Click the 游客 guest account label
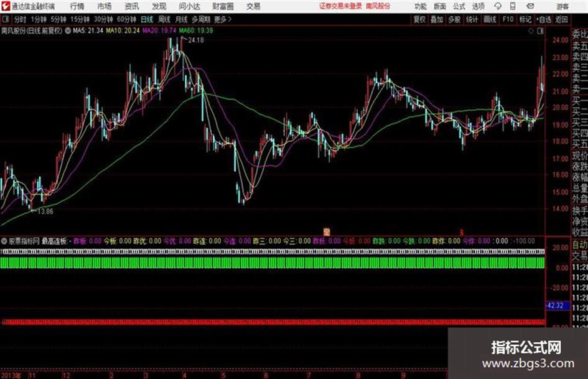 click(562, 6)
